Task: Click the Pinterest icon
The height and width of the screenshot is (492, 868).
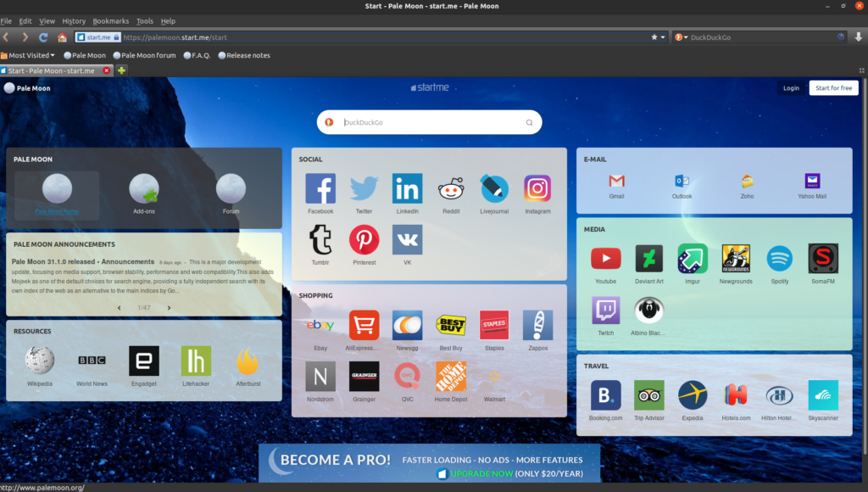Action: (x=364, y=240)
